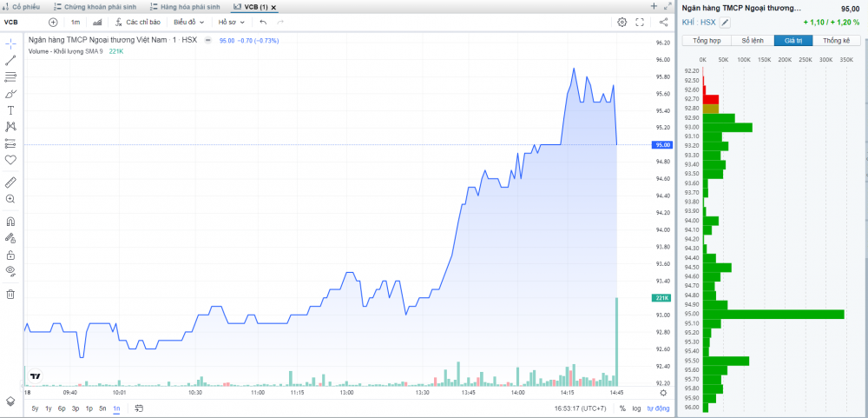868x418 pixels.
Task: Change the chart style via bar-type icon
Action: pyautogui.click(x=97, y=23)
